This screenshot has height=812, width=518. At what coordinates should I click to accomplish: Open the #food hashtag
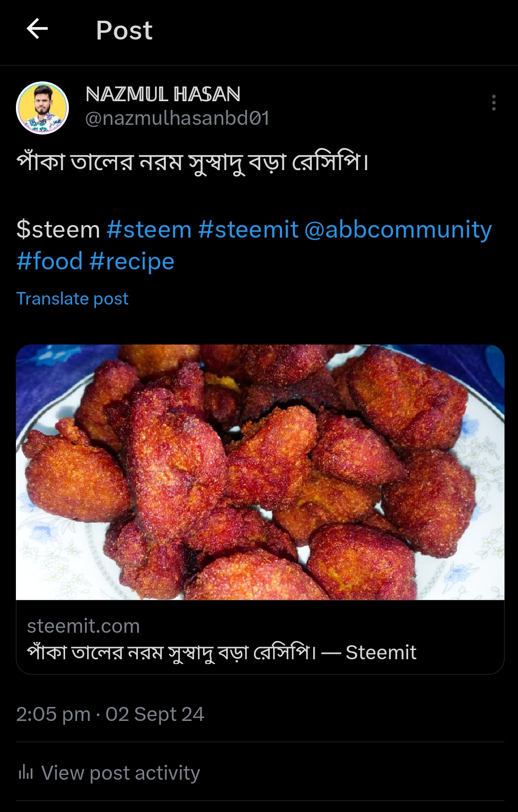50,261
